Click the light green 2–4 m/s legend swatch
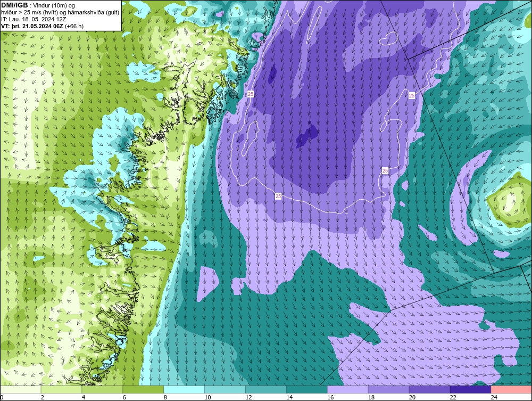This screenshot has height=401, width=532. [61, 389]
